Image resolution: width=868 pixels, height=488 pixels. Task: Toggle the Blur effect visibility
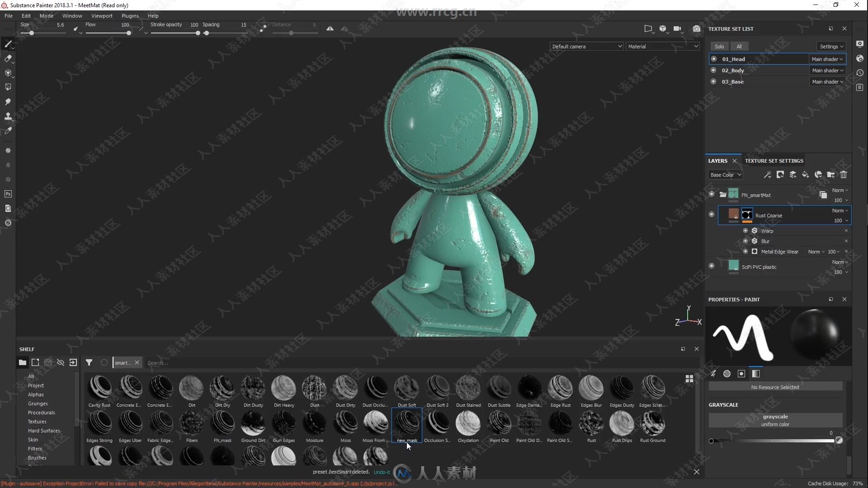[745, 241]
